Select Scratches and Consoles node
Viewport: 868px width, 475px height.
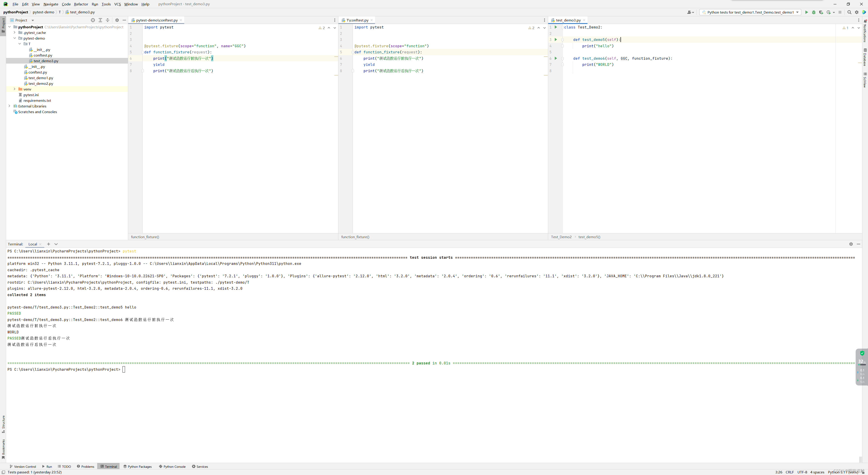37,112
